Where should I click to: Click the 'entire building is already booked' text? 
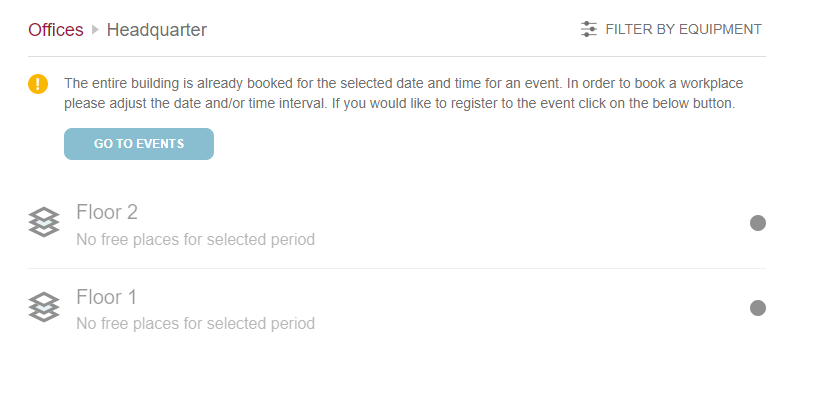pos(200,83)
